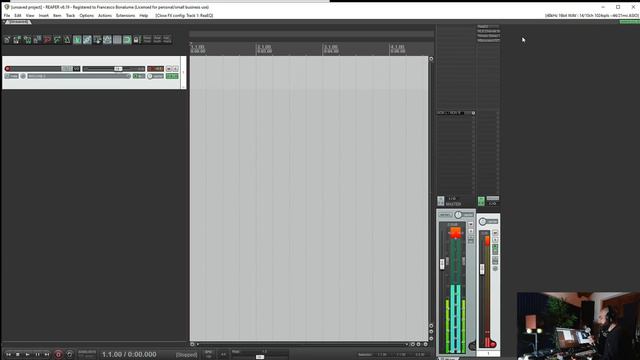640x360 pixels.
Task: Open the Insert menu
Action: (x=44, y=16)
